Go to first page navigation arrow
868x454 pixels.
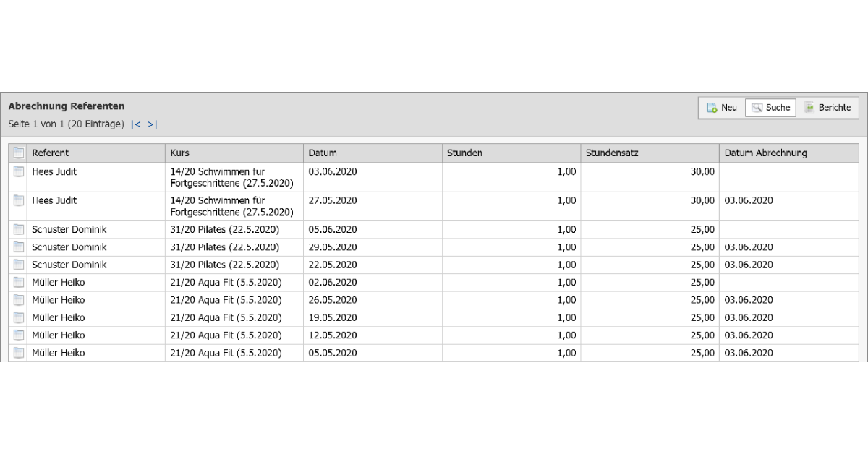[136, 124]
